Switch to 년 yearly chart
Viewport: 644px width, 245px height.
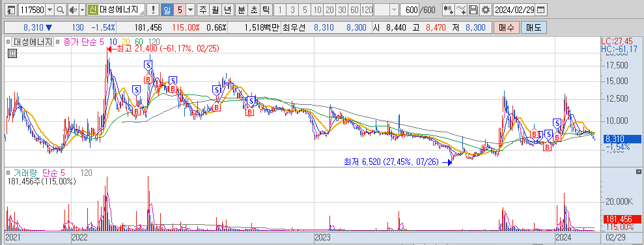[227, 10]
